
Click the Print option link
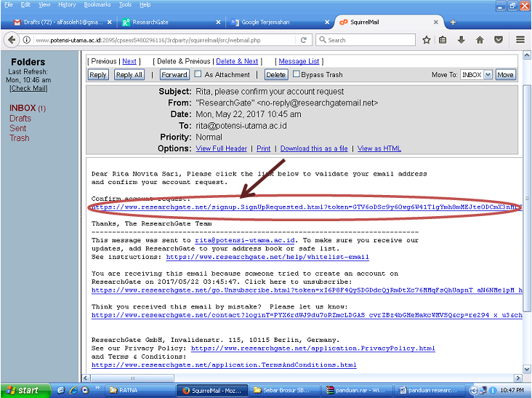(x=263, y=148)
